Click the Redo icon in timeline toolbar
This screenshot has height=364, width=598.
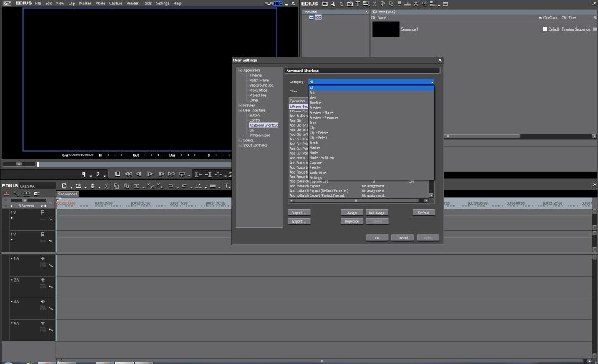coord(184,186)
